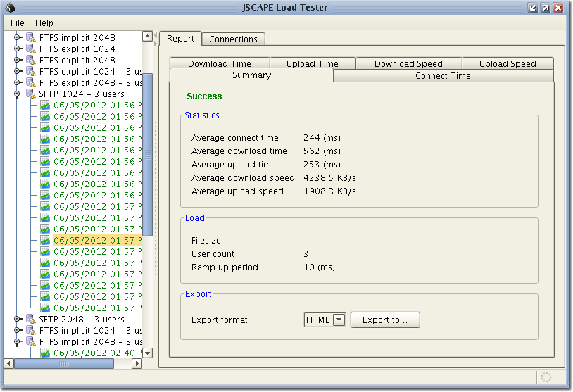
Task: Open the Export format HTML dropdown
Action: pyautogui.click(x=339, y=320)
